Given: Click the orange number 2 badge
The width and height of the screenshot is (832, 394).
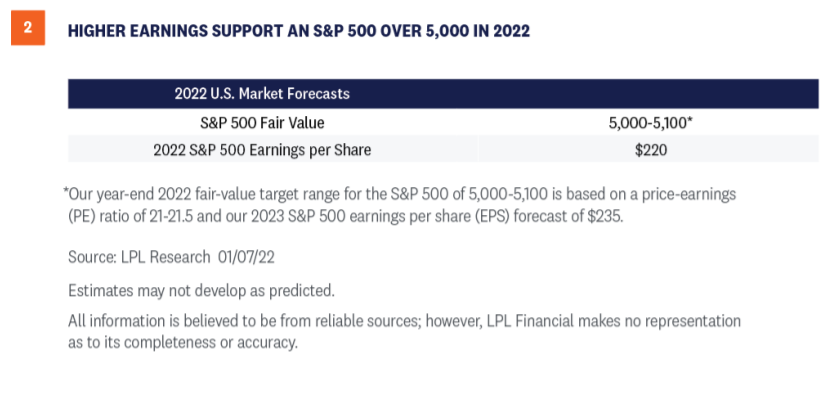Looking at the screenshot, I should (28, 28).
